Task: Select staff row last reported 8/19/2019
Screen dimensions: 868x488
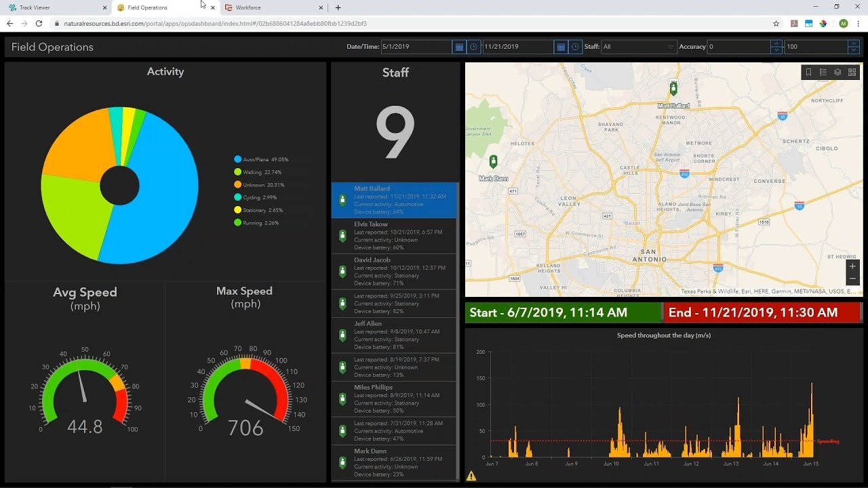Action: 395,367
